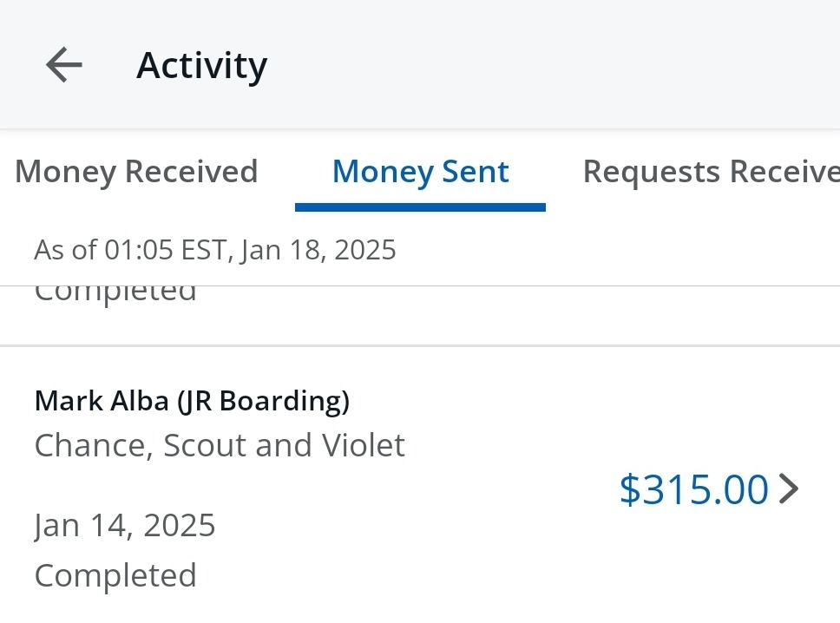Tap the Completed status under Jan 14
Screen dimensions: 840x623
click(115, 575)
